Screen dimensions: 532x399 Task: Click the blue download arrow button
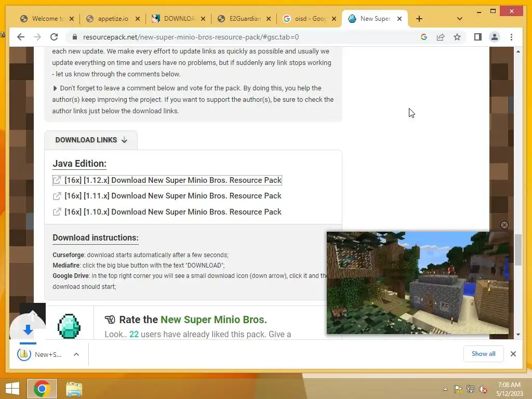coord(28,329)
